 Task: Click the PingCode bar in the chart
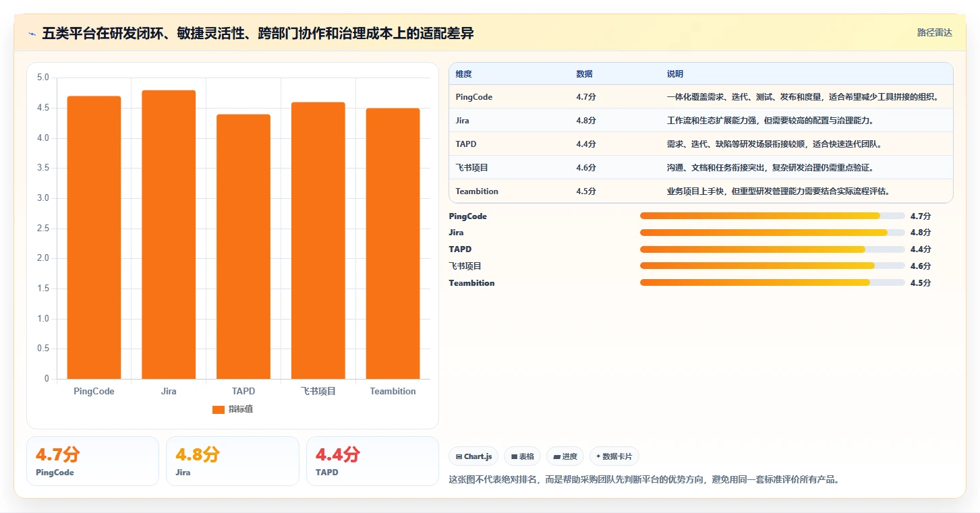[94, 237]
